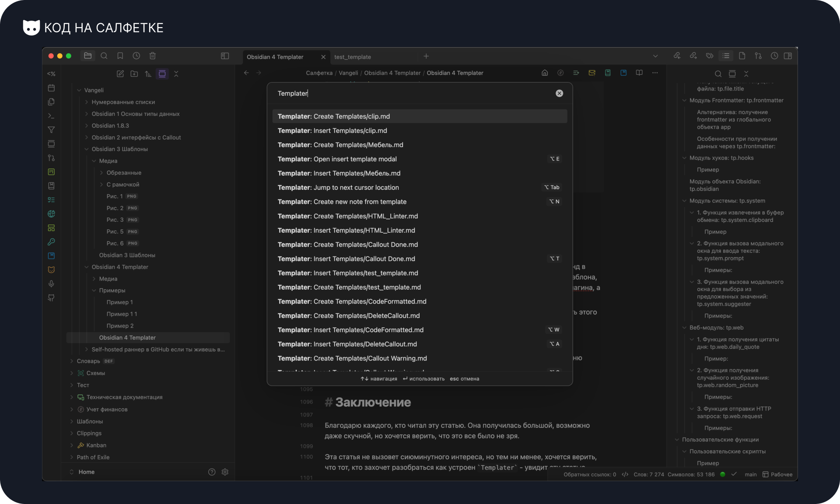Open the cat face ribbon icon
The image size is (840, 504).
[51, 270]
